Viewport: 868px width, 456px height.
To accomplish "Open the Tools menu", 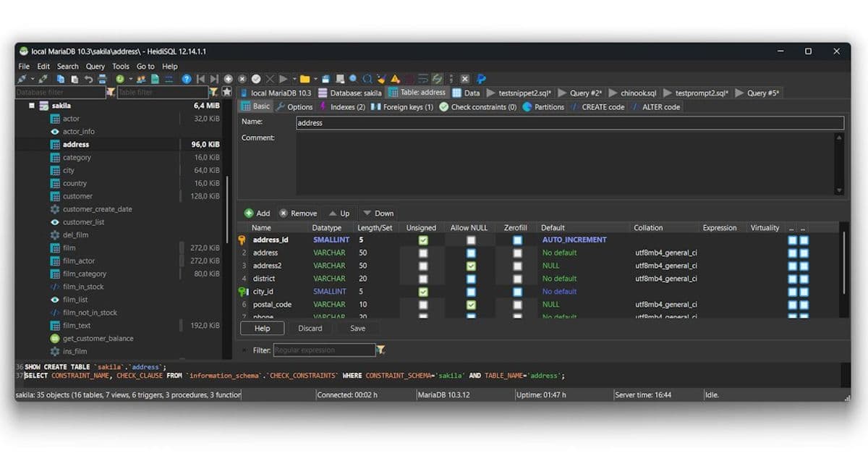I will pyautogui.click(x=121, y=66).
